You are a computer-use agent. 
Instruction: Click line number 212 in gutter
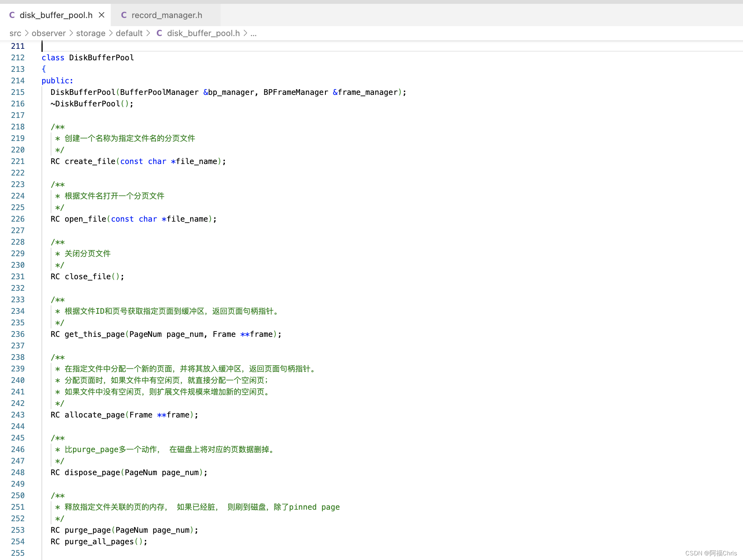pos(18,58)
